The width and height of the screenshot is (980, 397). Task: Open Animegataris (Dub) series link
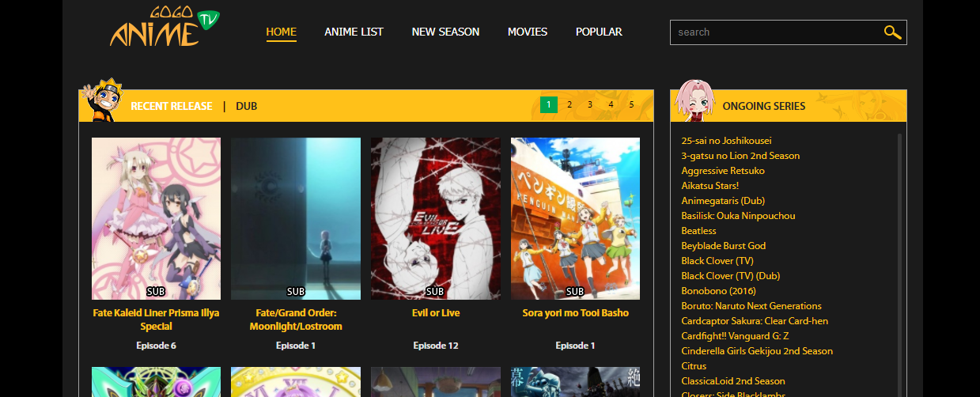[x=723, y=201]
